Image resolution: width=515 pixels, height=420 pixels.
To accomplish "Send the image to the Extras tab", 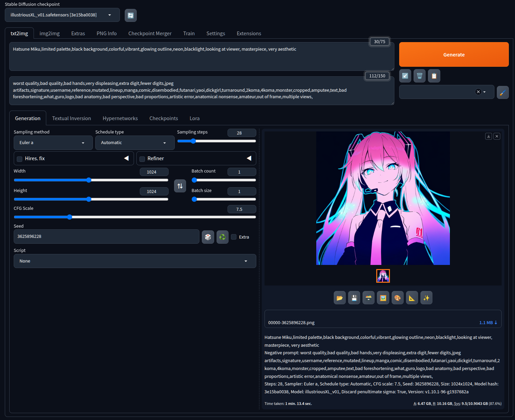I will [412, 298].
